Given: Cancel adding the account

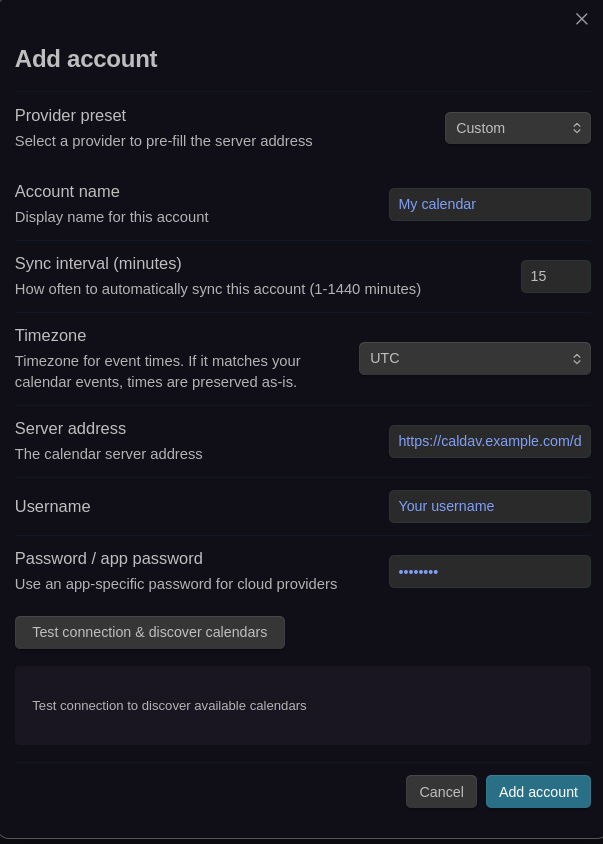Looking at the screenshot, I should [441, 791].
